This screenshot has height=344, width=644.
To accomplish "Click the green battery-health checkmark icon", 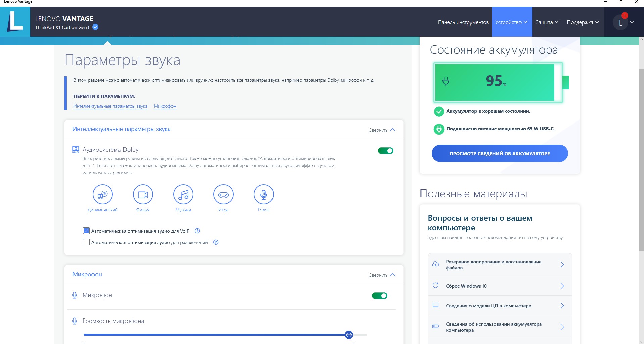I will 439,111.
